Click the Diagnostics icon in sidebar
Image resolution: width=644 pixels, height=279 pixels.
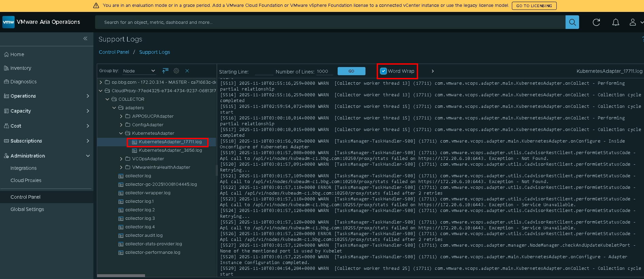pyautogui.click(x=6, y=82)
